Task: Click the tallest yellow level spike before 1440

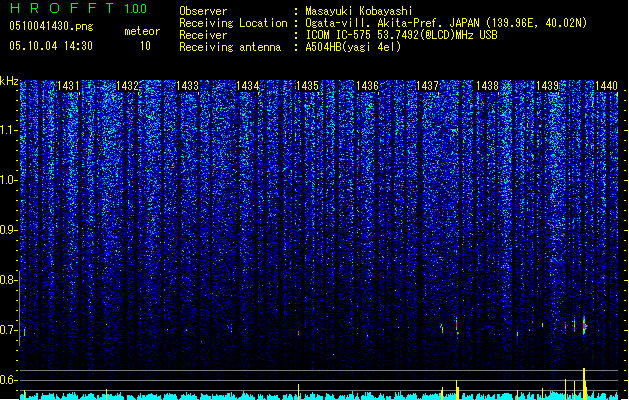Action: pyautogui.click(x=584, y=384)
